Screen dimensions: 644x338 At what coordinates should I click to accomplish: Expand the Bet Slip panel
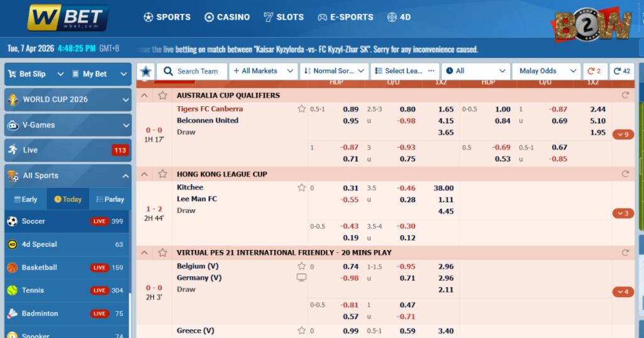36,74
